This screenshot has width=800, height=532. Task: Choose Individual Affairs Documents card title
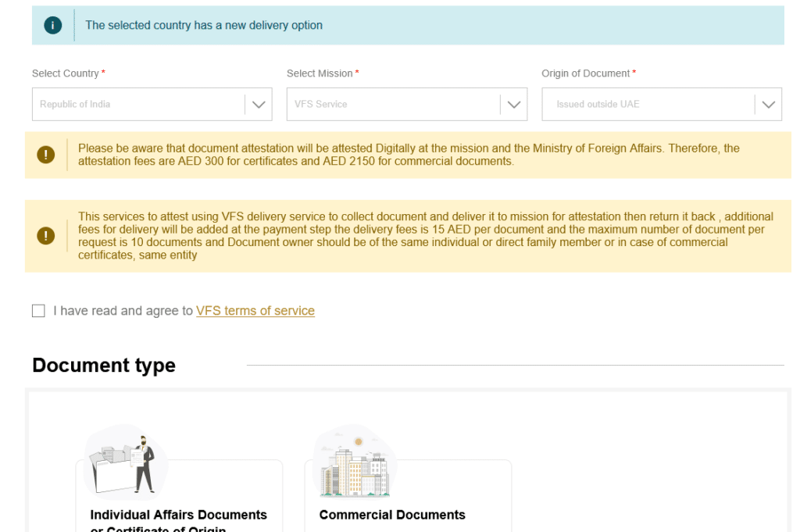point(179,521)
